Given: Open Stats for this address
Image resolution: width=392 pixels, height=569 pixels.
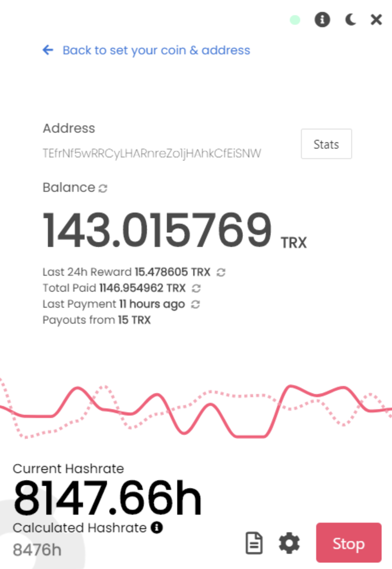Looking at the screenshot, I should pos(326,144).
